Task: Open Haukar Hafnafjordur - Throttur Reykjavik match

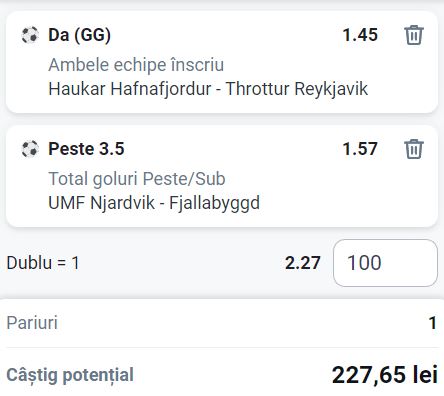Action: point(208,89)
